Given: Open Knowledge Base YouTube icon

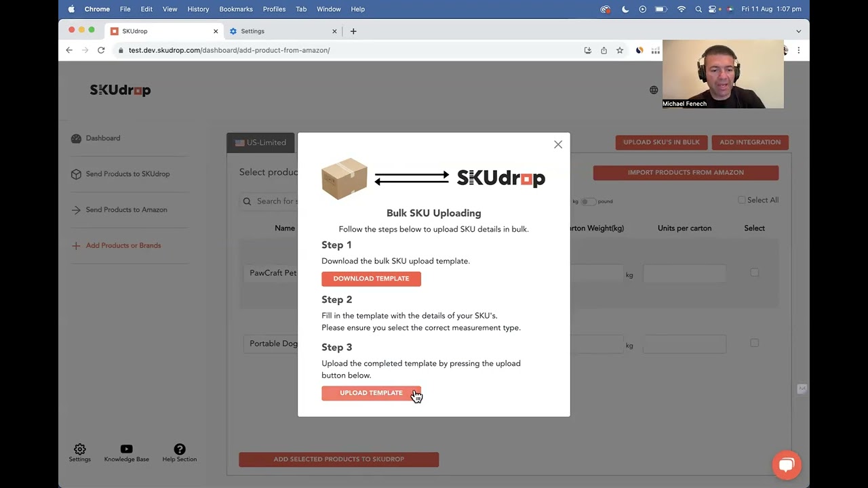Looking at the screenshot, I should 126,449.
